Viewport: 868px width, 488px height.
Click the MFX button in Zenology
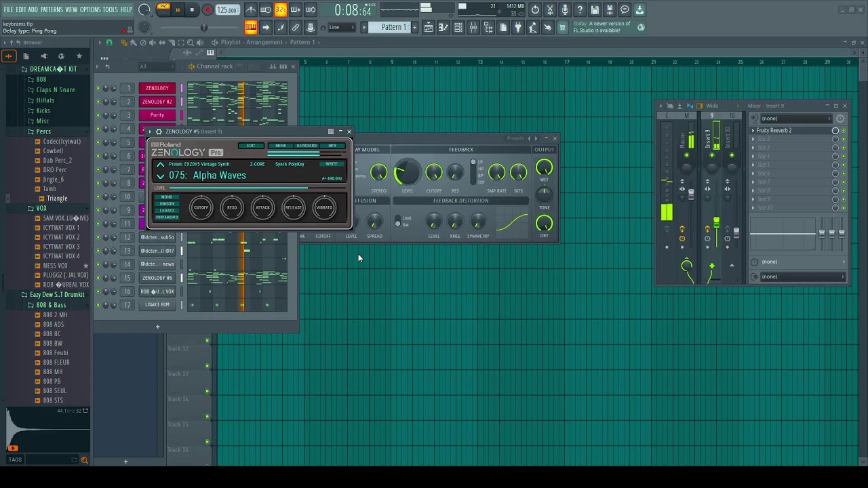click(332, 146)
